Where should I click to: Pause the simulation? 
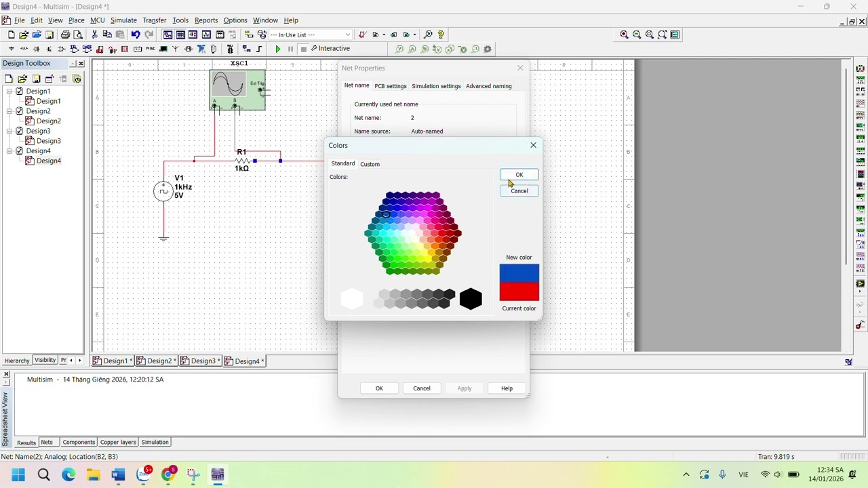[290, 49]
